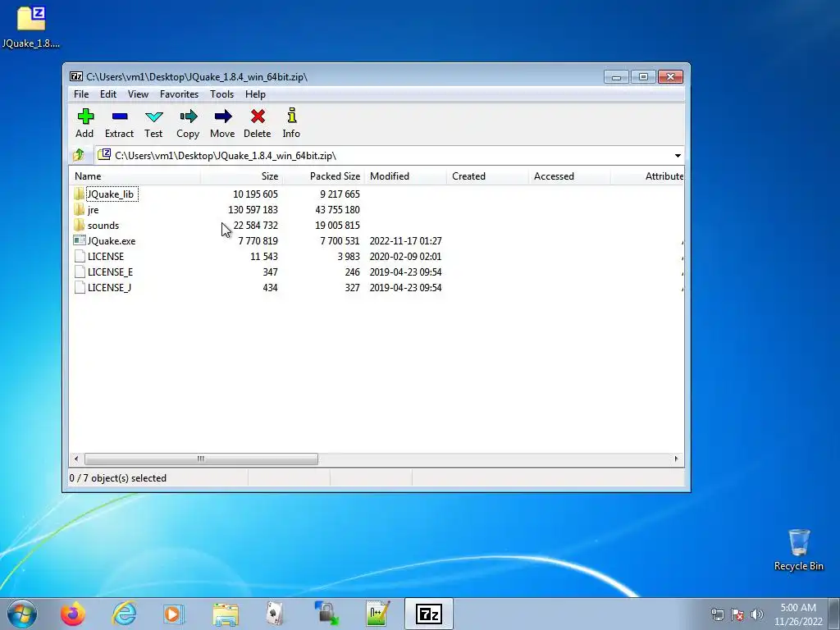
Task: Open the Solitaire taskbar icon
Action: coord(275,614)
